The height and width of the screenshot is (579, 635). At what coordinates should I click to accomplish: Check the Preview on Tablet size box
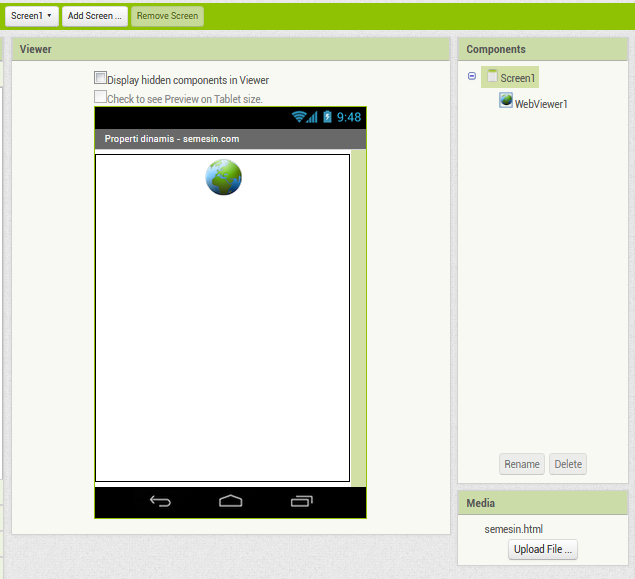pyautogui.click(x=100, y=97)
